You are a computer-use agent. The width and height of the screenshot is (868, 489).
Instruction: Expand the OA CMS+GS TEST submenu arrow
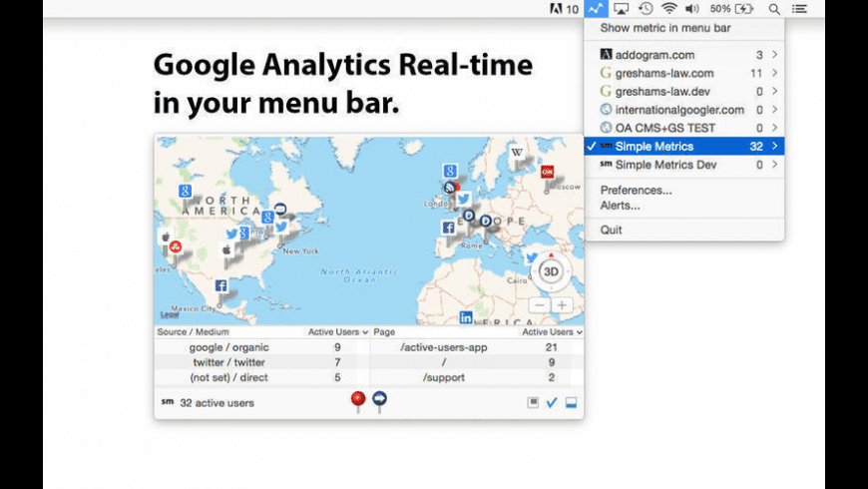click(774, 128)
